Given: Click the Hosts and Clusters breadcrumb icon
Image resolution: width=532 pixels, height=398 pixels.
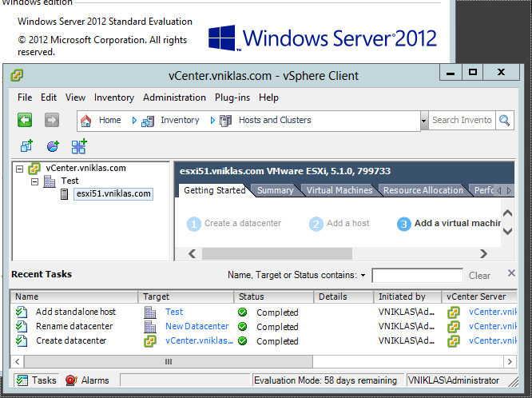Looking at the screenshot, I should 225,121.
